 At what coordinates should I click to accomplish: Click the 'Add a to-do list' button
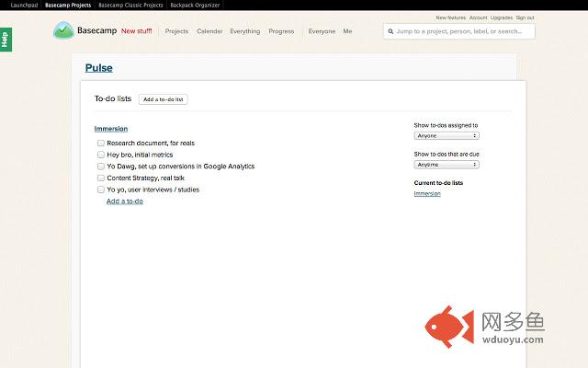tap(164, 99)
